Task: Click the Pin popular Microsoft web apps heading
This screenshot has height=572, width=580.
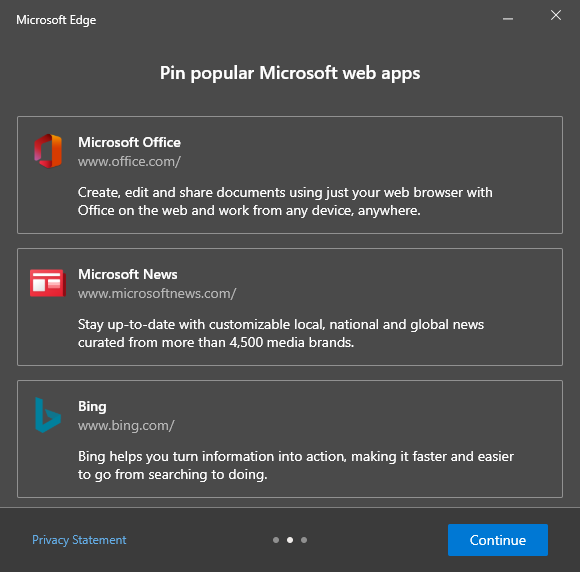Action: (x=290, y=73)
